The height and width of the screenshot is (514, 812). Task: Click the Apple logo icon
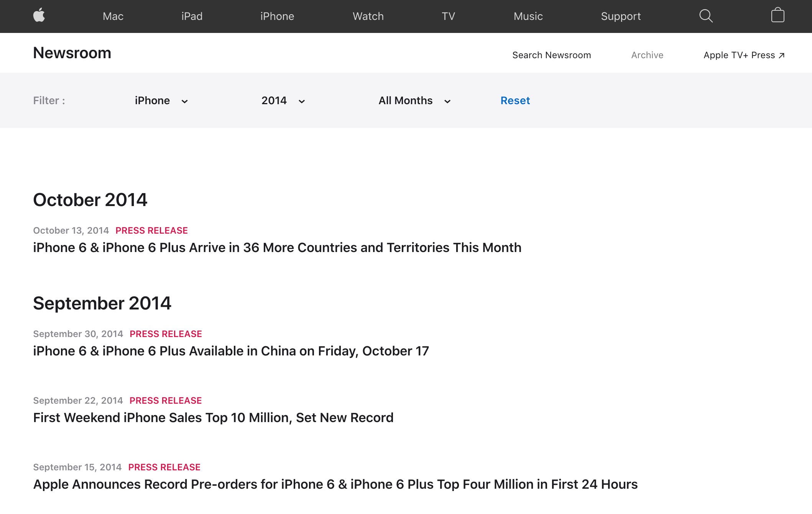(x=39, y=16)
